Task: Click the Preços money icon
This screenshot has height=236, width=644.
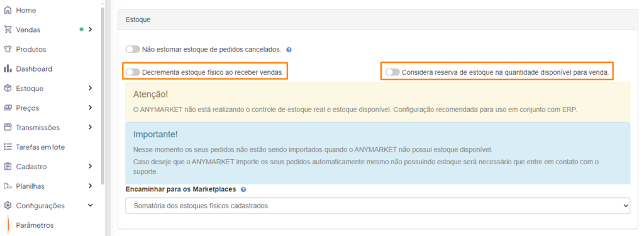Action: pyautogui.click(x=8, y=108)
